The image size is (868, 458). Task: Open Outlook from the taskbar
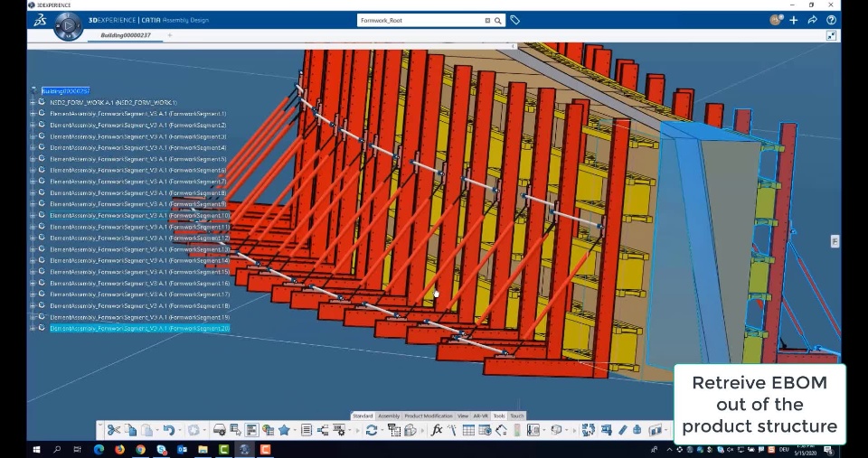182,450
